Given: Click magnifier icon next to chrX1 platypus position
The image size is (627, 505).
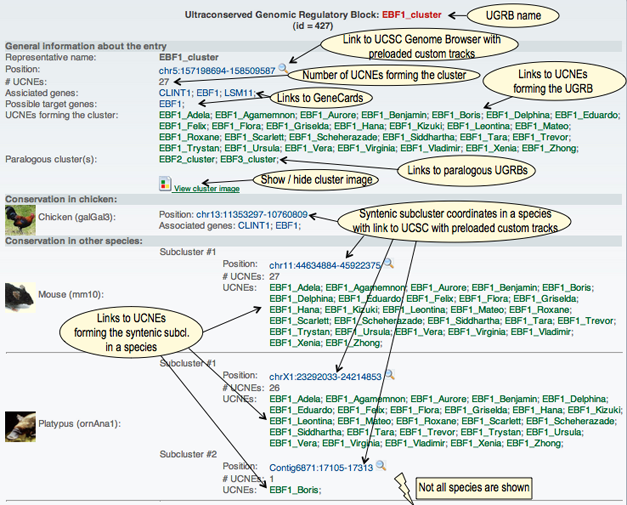Looking at the screenshot, I should click(x=391, y=374).
